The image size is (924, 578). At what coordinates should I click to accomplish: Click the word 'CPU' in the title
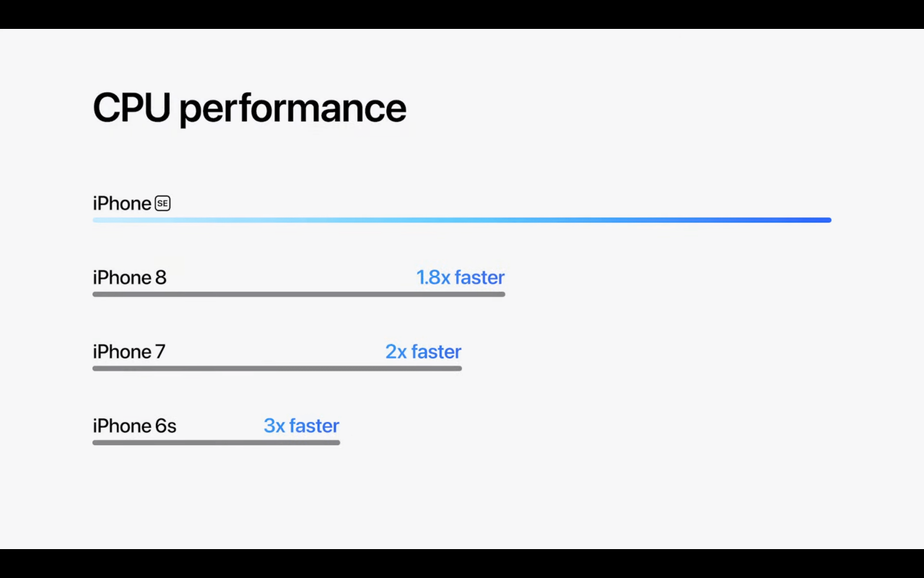[131, 108]
